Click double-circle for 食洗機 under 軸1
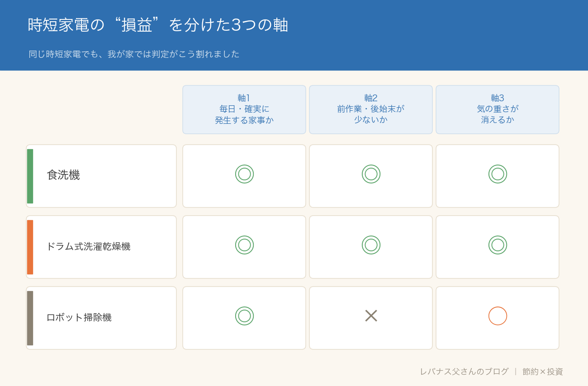 tap(244, 174)
